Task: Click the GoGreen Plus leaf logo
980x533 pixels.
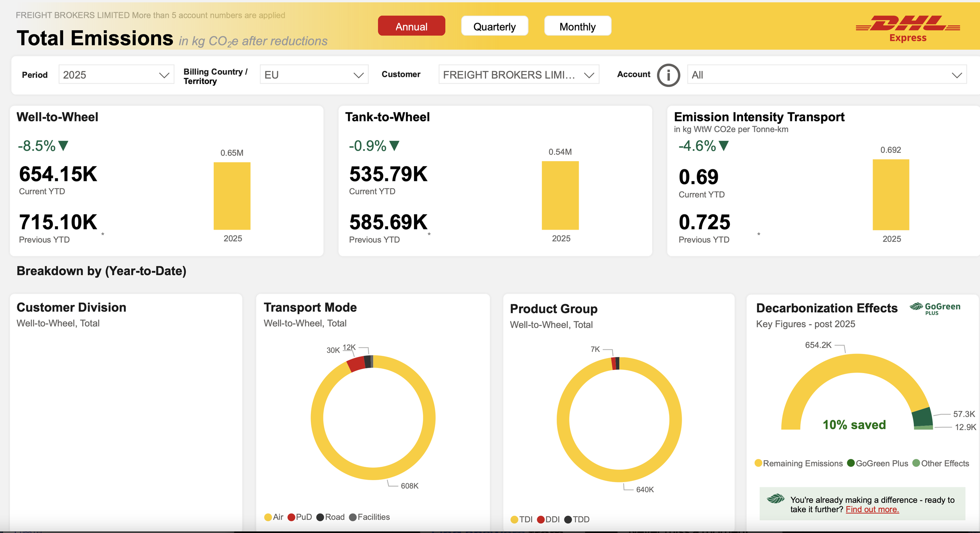Action: click(935, 308)
